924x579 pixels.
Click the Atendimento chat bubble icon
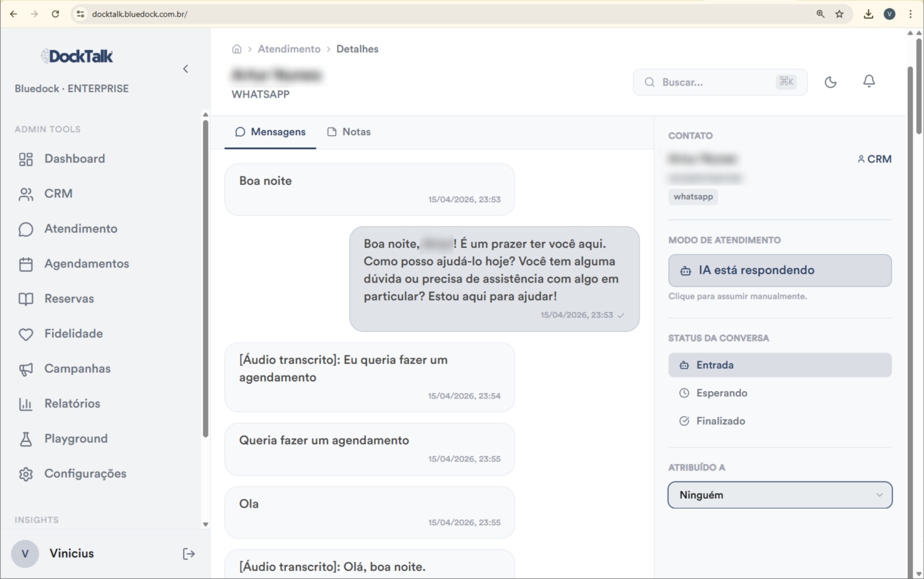pyautogui.click(x=26, y=229)
